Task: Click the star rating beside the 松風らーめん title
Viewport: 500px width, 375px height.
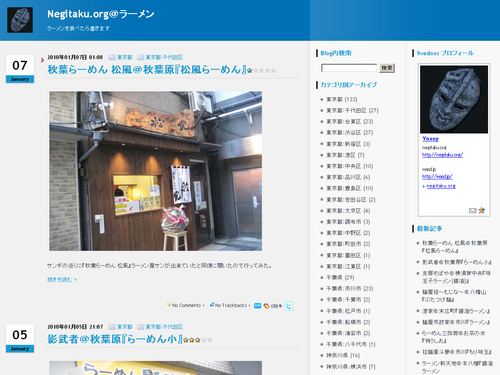Action: pyautogui.click(x=262, y=70)
